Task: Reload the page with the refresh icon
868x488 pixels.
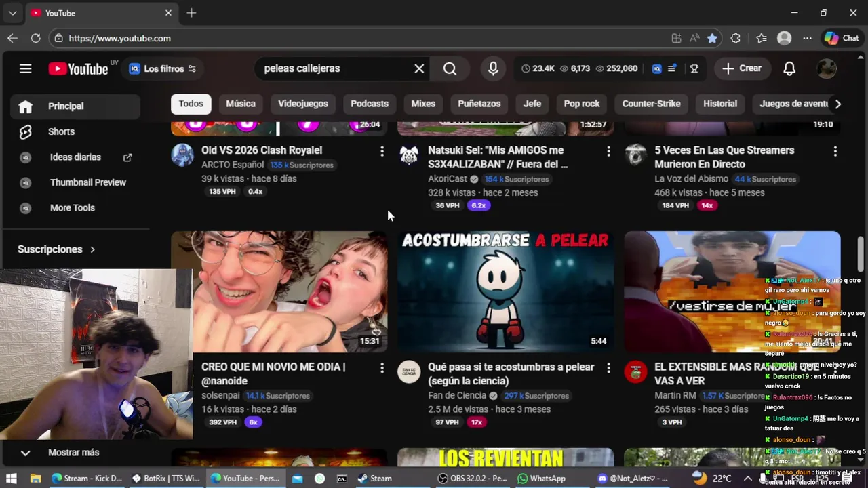Action: (35, 39)
